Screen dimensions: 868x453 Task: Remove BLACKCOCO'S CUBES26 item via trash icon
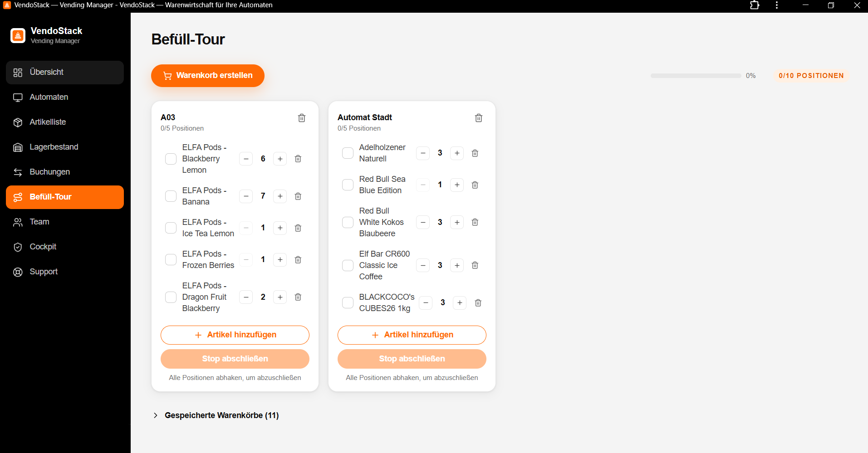[478, 303]
